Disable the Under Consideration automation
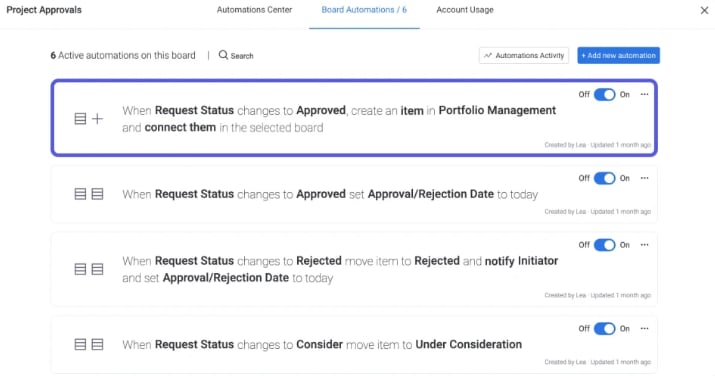Viewport: 715px width, 376px height. 605,329
